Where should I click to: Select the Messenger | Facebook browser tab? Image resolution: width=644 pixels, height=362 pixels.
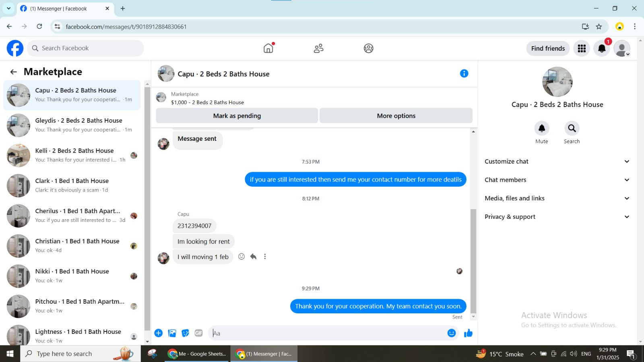[65, 8]
